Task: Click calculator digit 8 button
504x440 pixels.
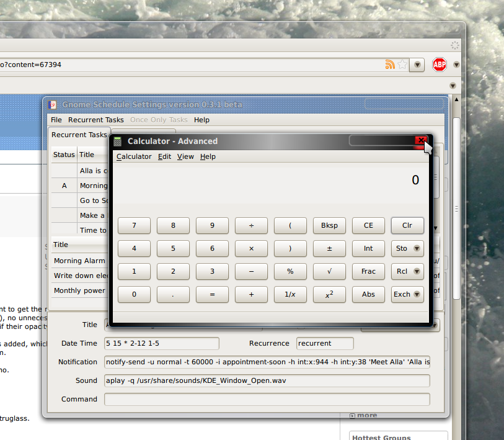Action: tap(173, 225)
